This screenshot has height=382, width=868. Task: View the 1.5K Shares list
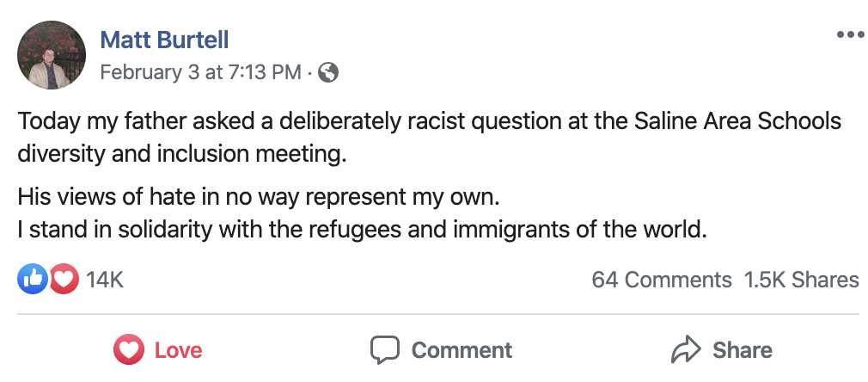801,280
